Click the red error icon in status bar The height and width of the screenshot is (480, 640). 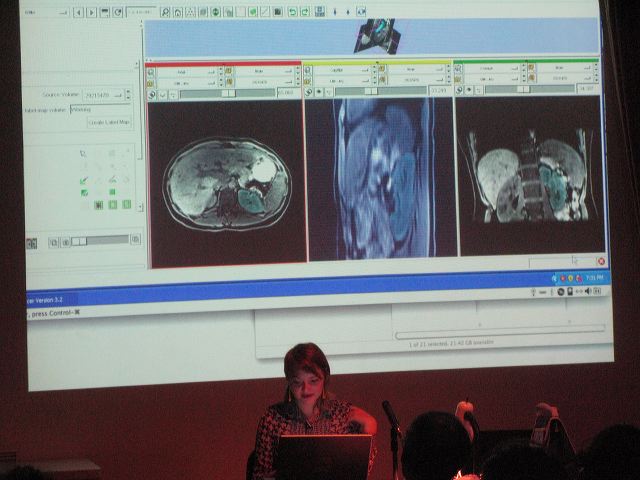[601, 261]
